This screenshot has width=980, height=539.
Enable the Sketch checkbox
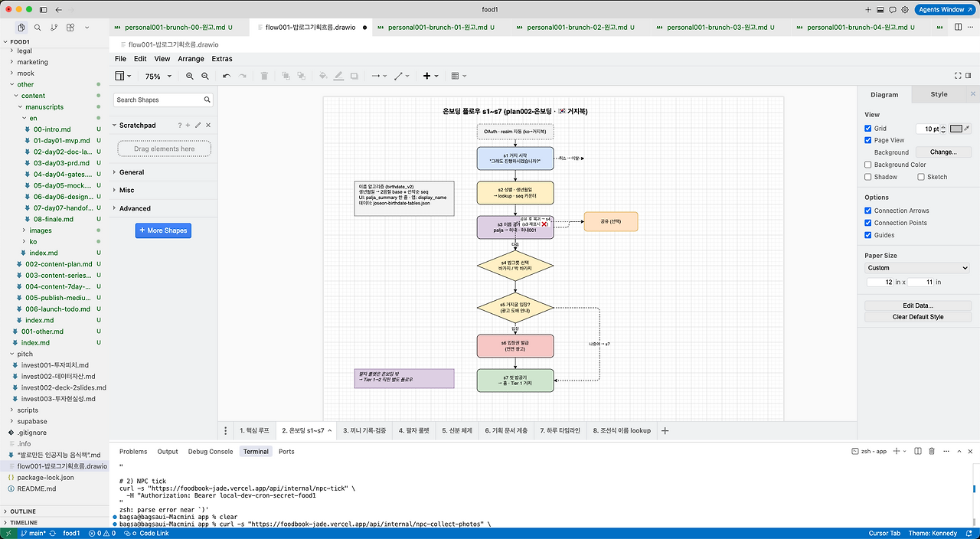[x=921, y=177]
